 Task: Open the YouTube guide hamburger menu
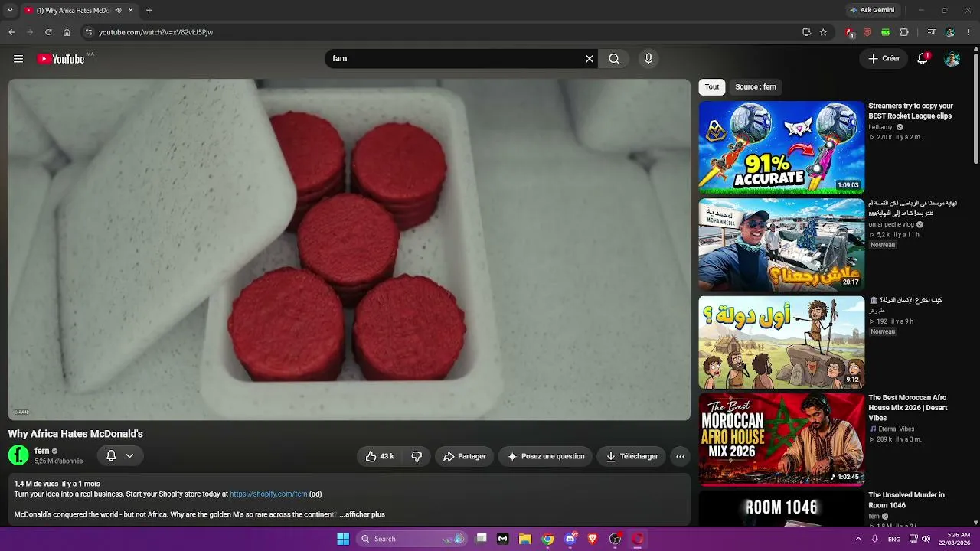click(x=18, y=59)
